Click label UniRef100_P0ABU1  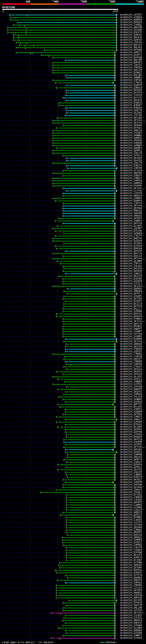coord(131,319)
